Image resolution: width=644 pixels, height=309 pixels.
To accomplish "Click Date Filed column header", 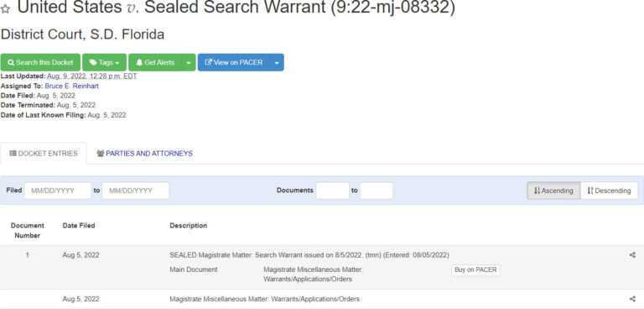I will [79, 226].
